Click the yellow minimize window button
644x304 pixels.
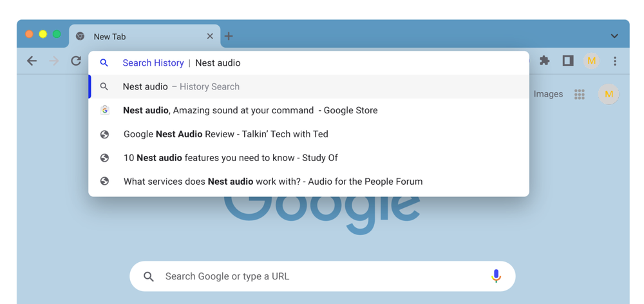(x=43, y=34)
